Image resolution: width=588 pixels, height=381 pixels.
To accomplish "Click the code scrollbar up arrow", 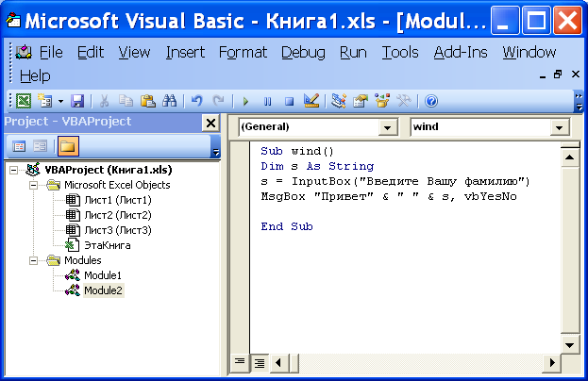I will [x=570, y=157].
